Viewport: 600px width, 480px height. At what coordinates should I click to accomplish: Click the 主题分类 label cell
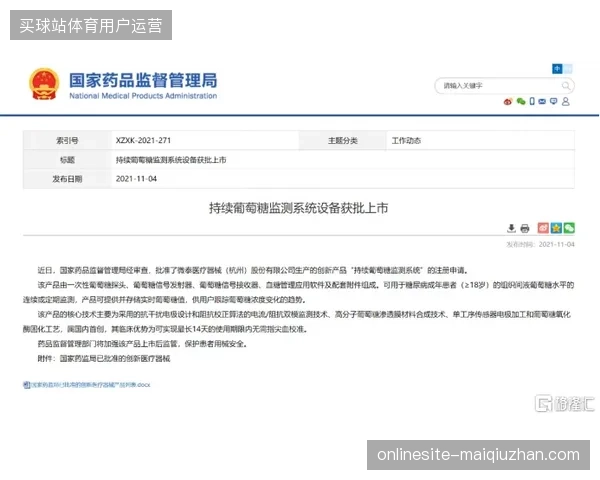click(342, 140)
